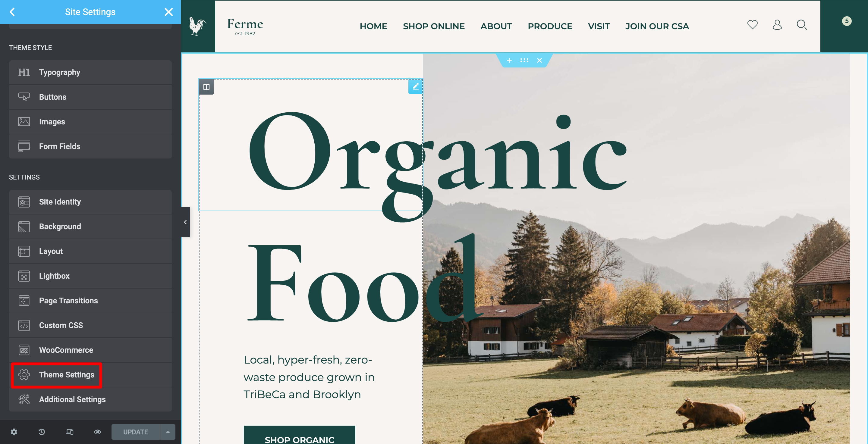Open the history icon in bottom bar
This screenshot has width=868, height=444.
click(42, 432)
